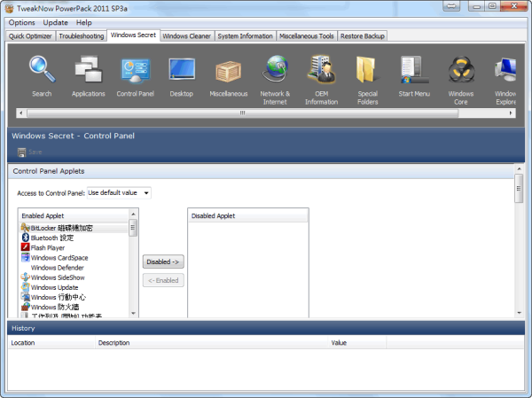Viewport: 532px width, 398px height.
Task: Open the Start Menu tweaks icon
Action: pyautogui.click(x=414, y=69)
